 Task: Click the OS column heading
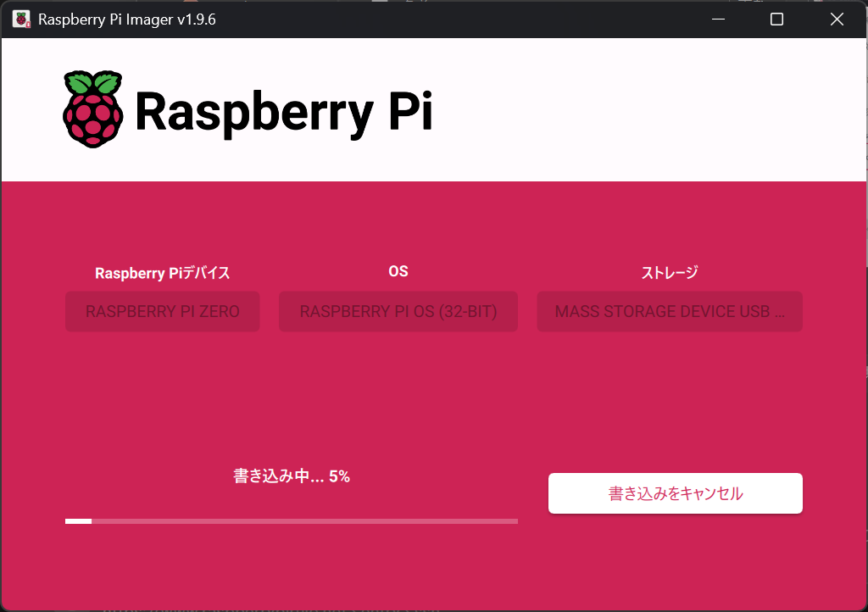398,270
